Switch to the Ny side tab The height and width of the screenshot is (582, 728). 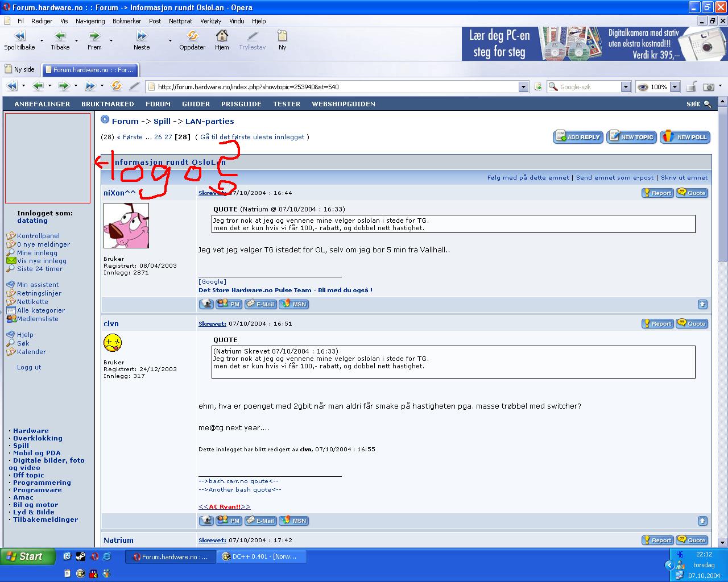19,69
